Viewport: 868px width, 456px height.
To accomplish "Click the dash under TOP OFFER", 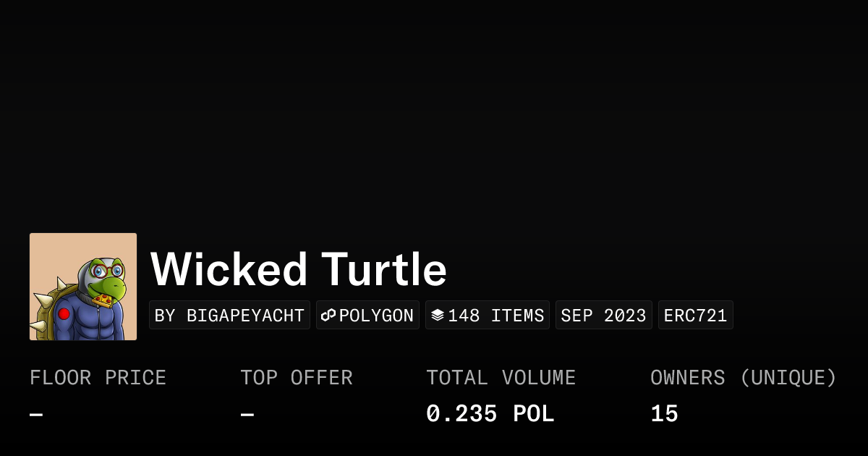I will [247, 415].
